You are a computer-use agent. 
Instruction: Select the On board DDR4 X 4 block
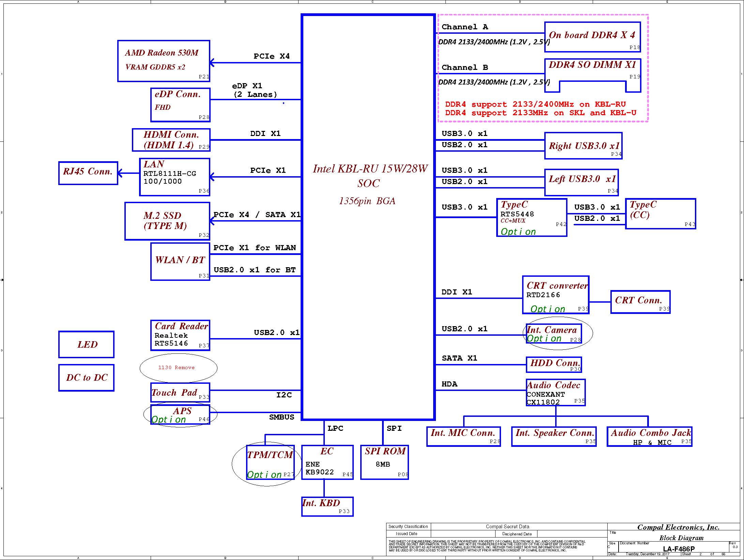592,37
